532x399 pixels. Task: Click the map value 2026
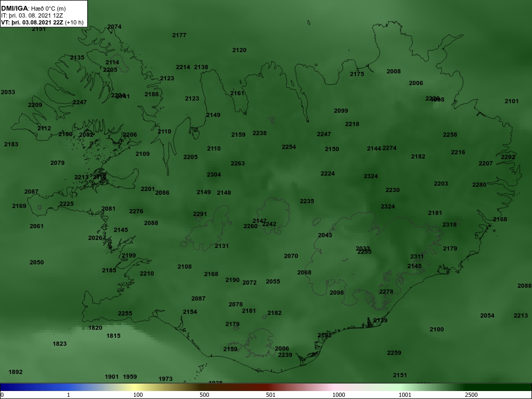[95, 238]
